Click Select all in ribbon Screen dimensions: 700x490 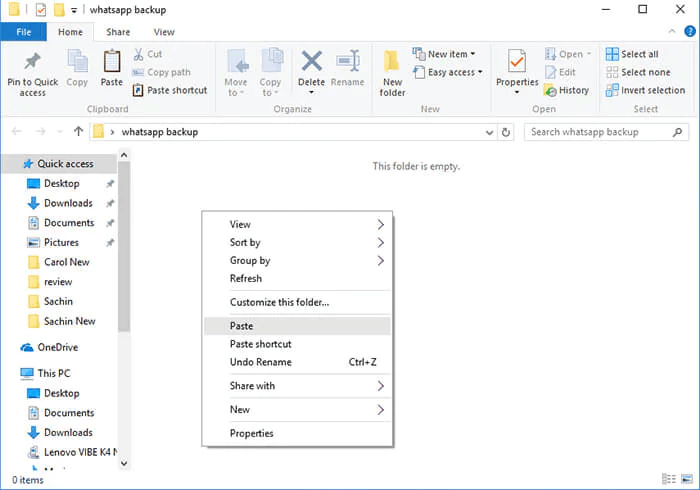coord(632,54)
